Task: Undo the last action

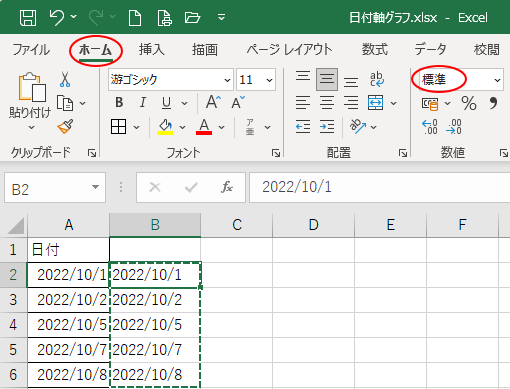Action: [x=56, y=17]
